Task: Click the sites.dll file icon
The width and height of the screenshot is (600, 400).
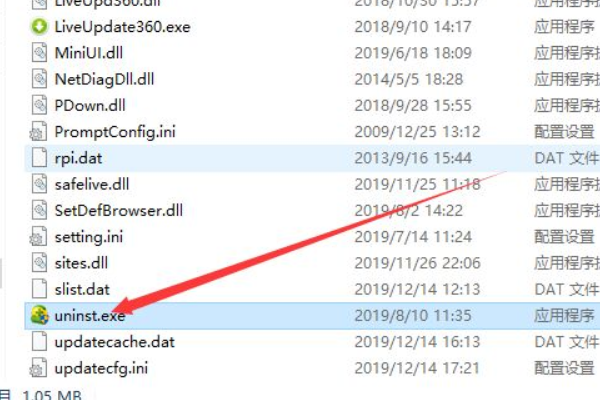Action: tap(39, 263)
